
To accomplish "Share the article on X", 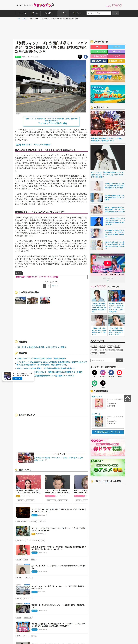I will tap(80, 57).
